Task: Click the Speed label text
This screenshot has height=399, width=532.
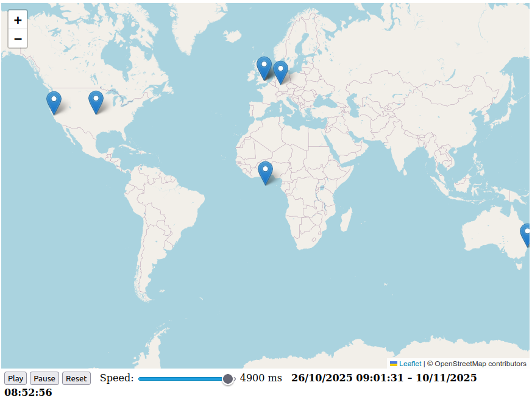Action: pyautogui.click(x=116, y=378)
